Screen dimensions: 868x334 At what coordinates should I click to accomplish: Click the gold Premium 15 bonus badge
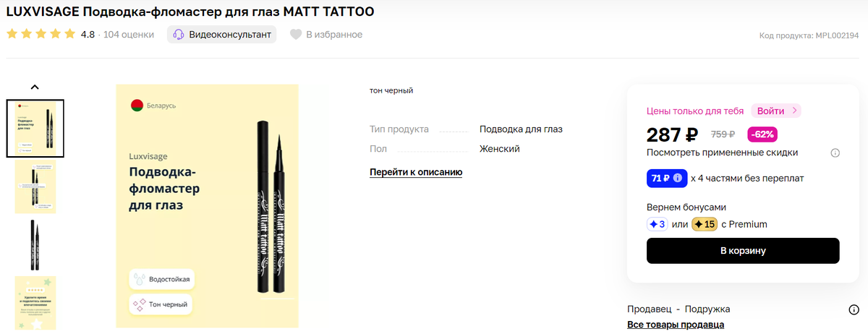(705, 224)
